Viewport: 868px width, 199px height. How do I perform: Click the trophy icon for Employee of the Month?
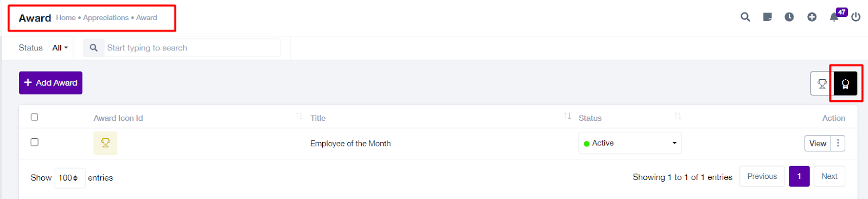(105, 143)
